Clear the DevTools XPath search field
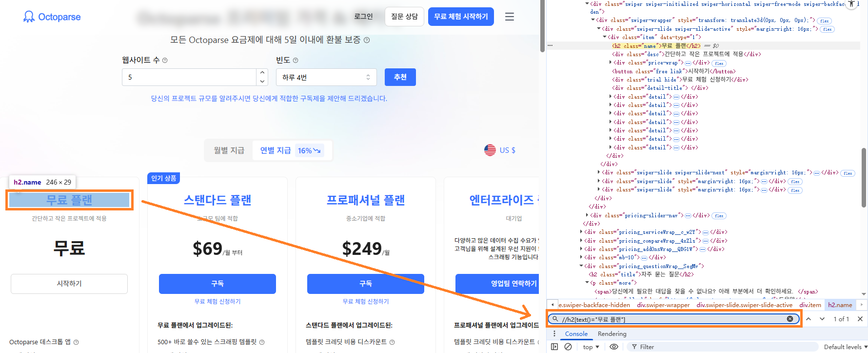Viewport: 868px width, 353px height. pos(789,319)
